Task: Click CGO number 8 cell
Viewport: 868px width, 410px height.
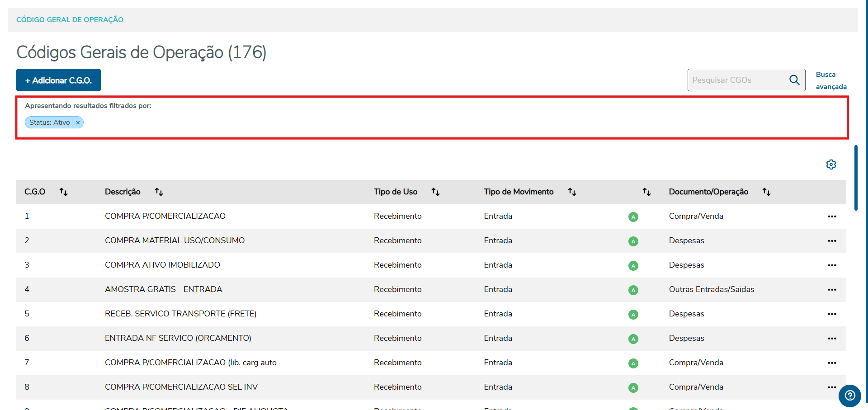Action: (27, 387)
